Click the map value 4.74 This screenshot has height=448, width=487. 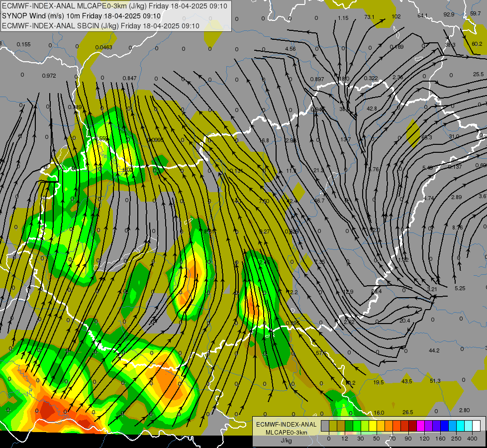pos(429,198)
